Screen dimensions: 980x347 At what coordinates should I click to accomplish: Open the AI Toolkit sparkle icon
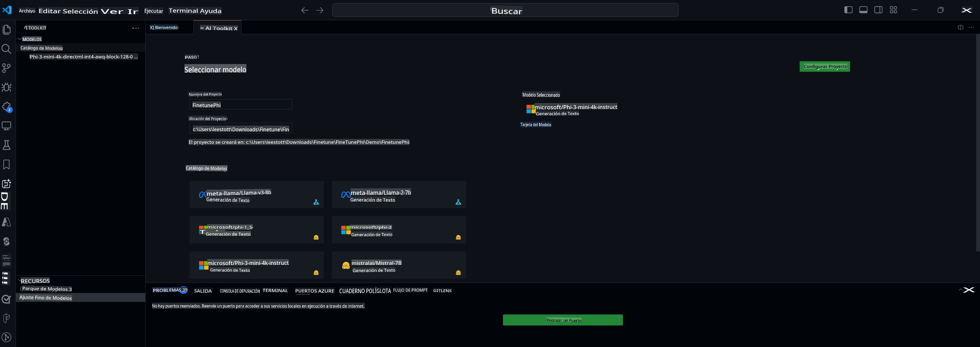pos(6,183)
